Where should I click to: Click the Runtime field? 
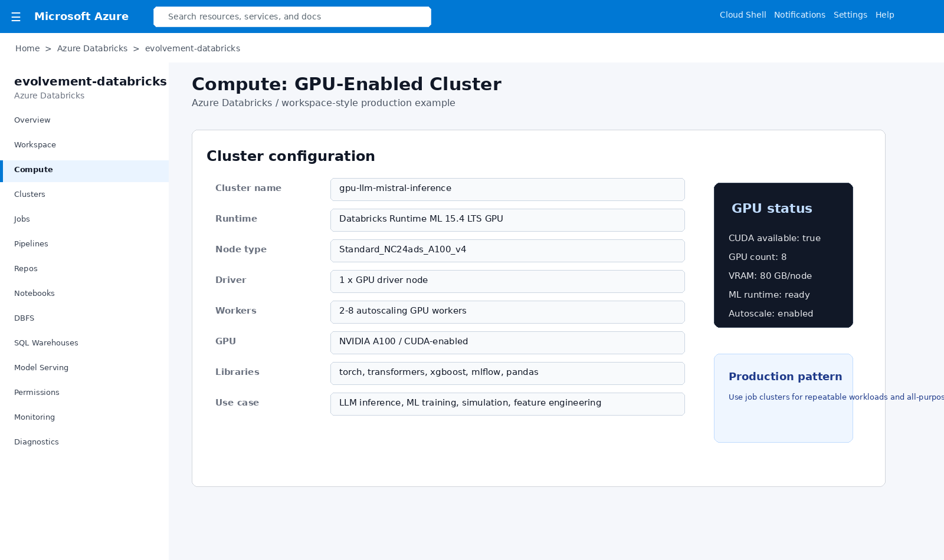(507, 220)
